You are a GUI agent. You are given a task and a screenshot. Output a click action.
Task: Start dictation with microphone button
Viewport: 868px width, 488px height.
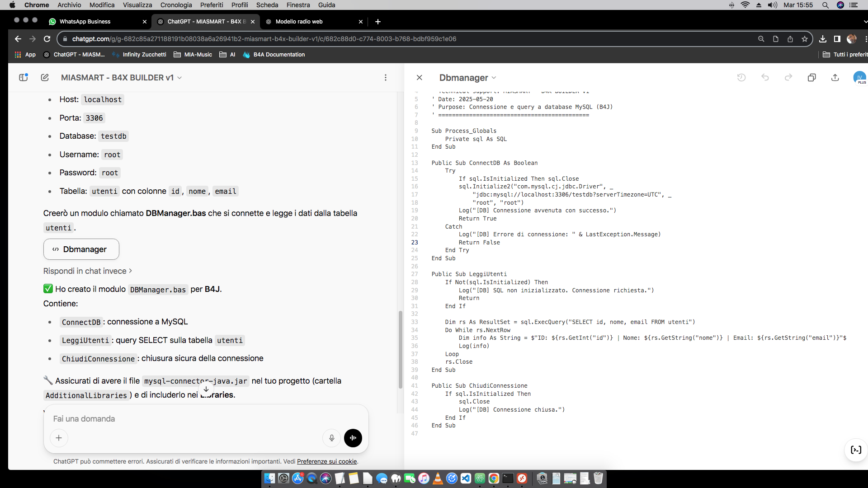pyautogui.click(x=331, y=438)
